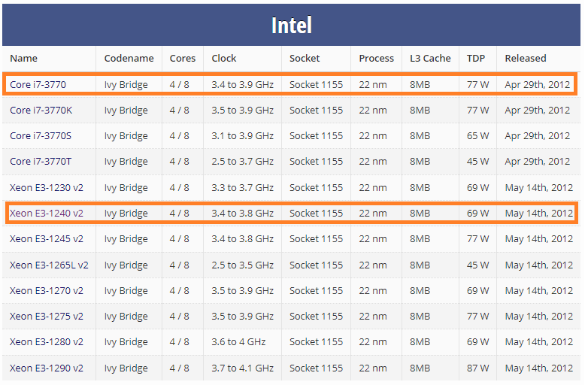Select 22 nm in Xeon E3-1275 v2 row
Viewport: 588px width, 385px height.
[x=372, y=317]
